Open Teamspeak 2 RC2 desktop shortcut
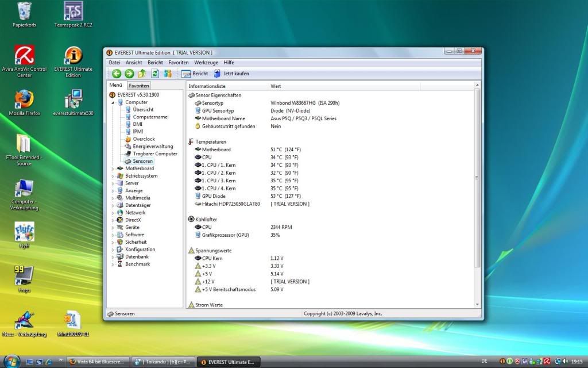This screenshot has width=588, height=368. point(73,15)
